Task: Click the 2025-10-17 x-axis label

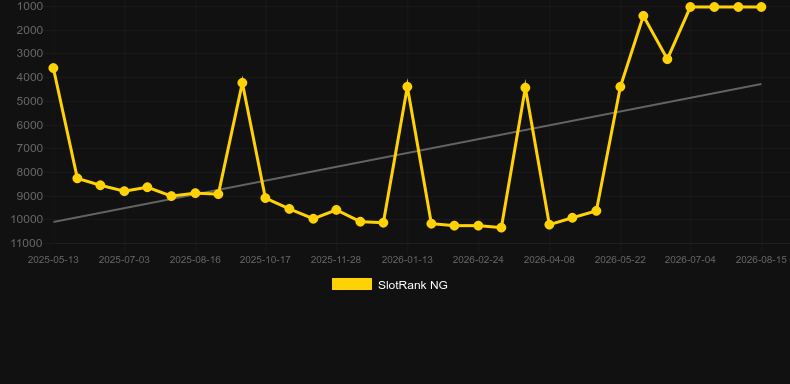Action: pyautogui.click(x=265, y=260)
